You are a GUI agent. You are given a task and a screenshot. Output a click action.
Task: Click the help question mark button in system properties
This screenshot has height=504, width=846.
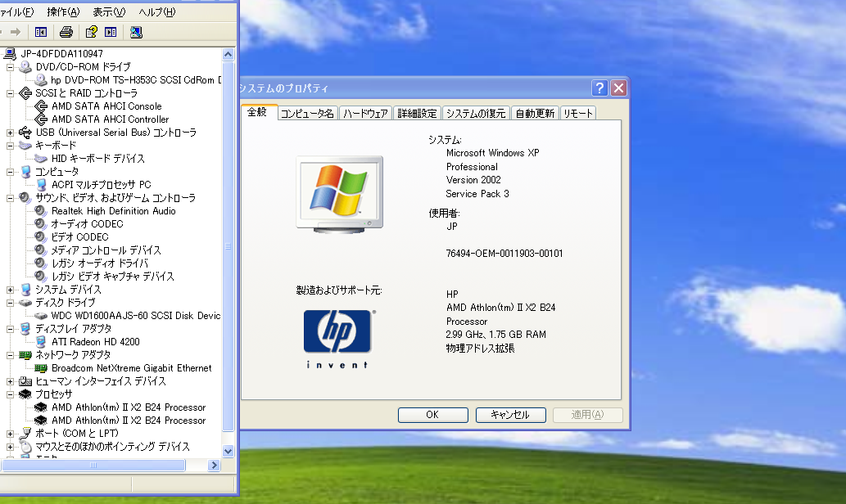(599, 88)
